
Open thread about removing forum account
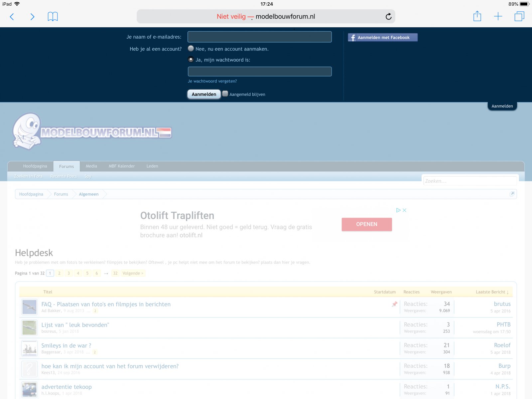(110, 366)
